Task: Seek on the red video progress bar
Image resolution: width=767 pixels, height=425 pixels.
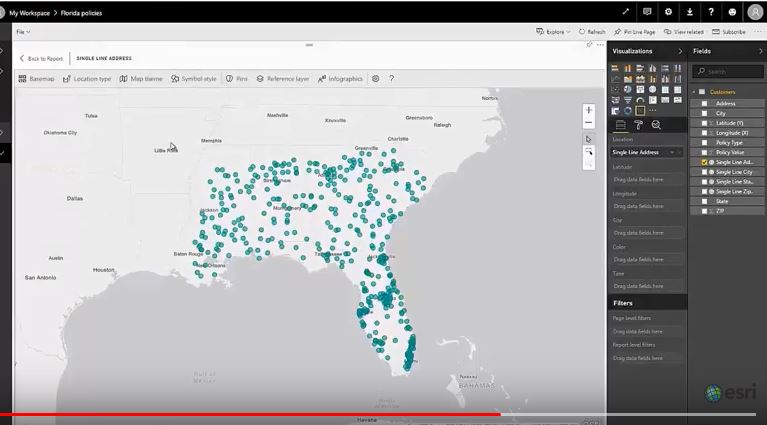Action: [x=250, y=414]
